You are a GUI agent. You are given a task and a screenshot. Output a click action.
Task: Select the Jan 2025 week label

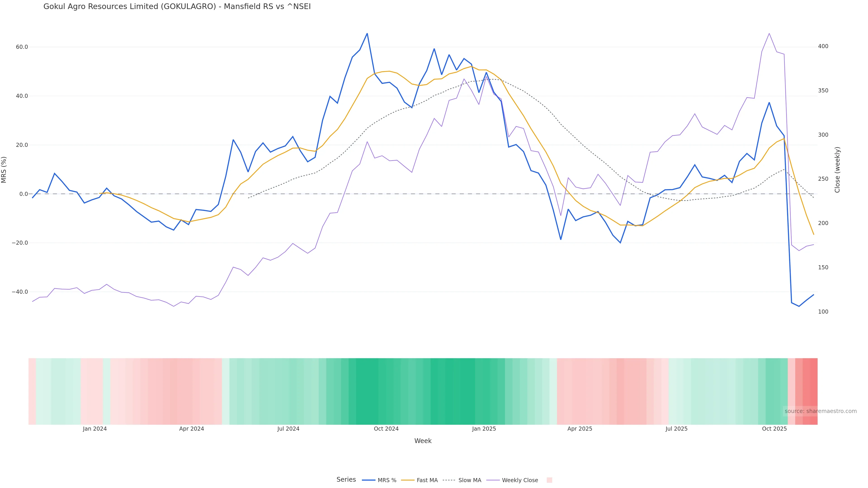[x=484, y=429]
